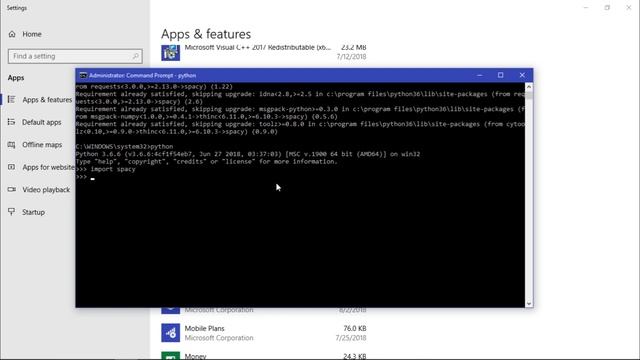Screen dimensions: 640x360
Task: Click the Video playback camera icon
Action: [x=11, y=189]
